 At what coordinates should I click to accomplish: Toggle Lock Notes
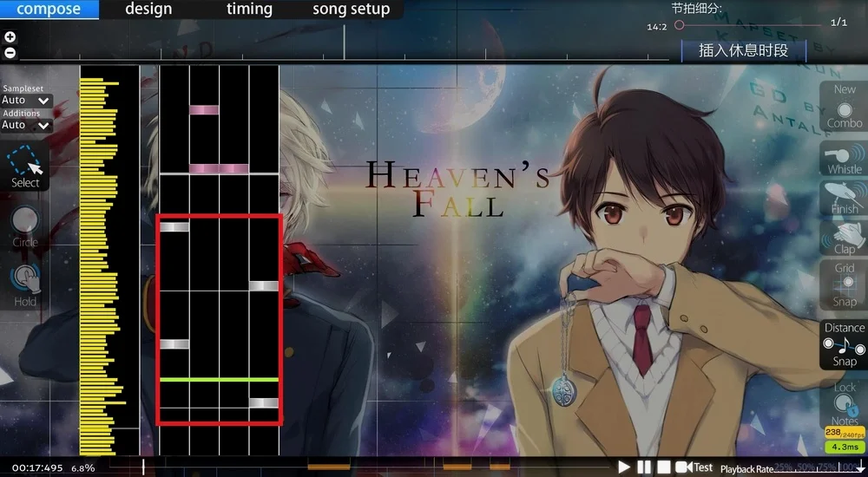[x=845, y=403]
